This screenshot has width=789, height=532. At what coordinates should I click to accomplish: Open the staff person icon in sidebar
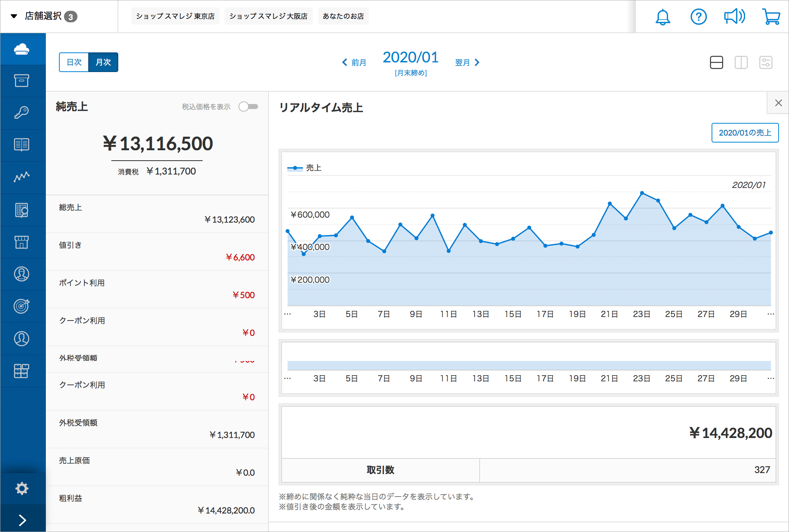22,274
